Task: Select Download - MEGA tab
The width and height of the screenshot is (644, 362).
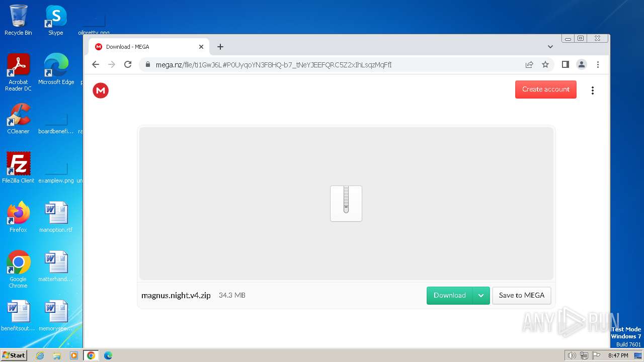Action: tap(149, 47)
